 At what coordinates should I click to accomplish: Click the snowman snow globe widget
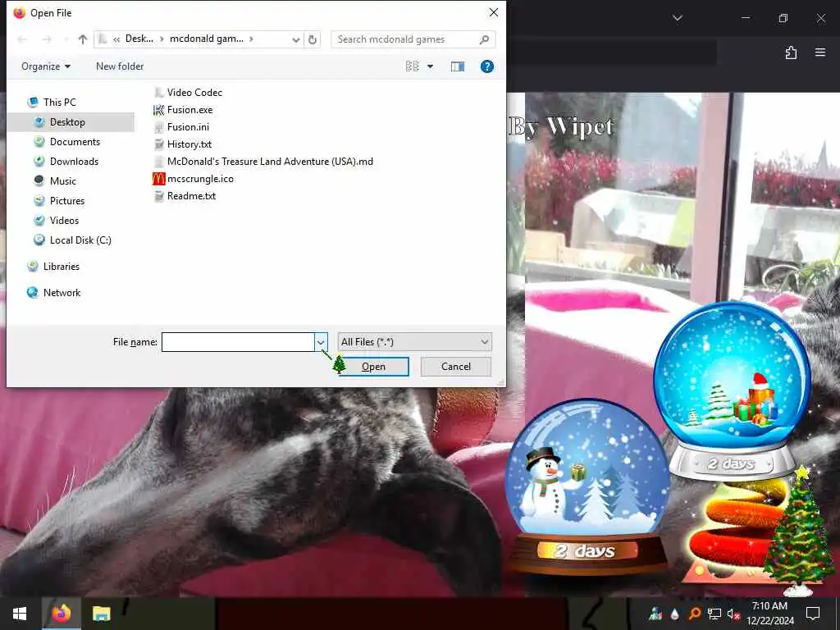(x=587, y=487)
